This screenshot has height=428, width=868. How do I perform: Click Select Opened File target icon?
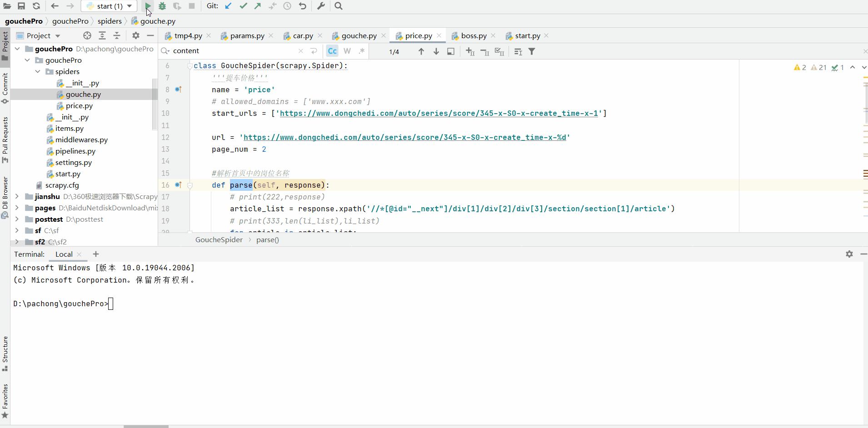(x=87, y=35)
